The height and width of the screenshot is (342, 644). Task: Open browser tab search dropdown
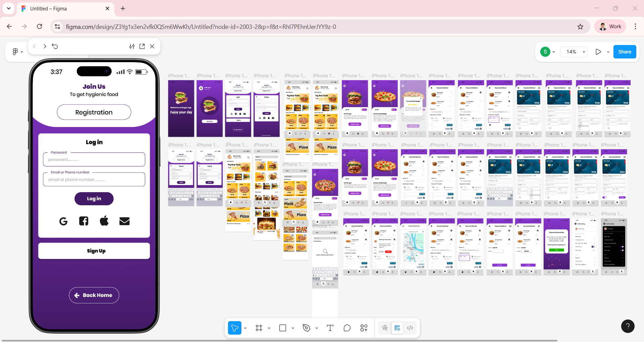click(9, 8)
